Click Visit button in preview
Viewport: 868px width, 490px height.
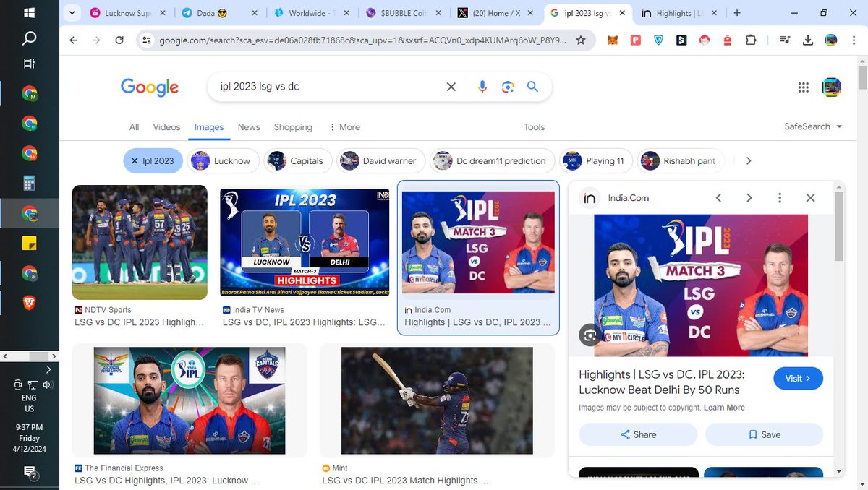point(798,378)
